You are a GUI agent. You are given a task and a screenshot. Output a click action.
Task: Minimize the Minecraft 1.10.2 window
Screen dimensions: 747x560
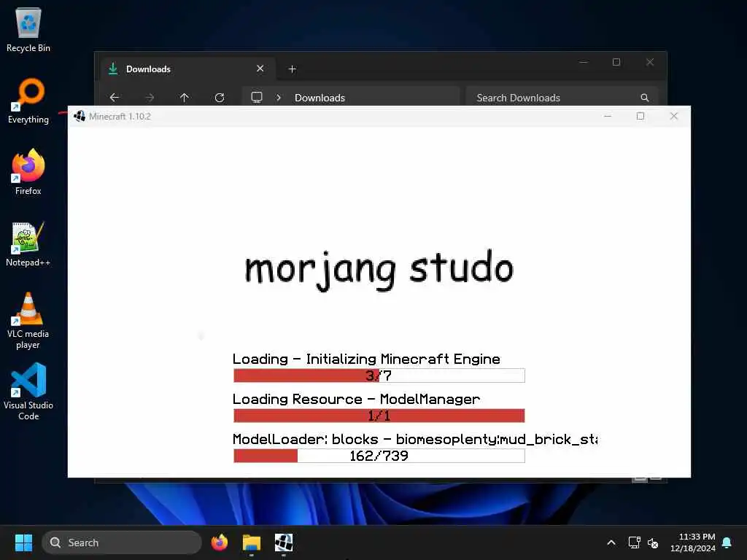click(x=608, y=116)
